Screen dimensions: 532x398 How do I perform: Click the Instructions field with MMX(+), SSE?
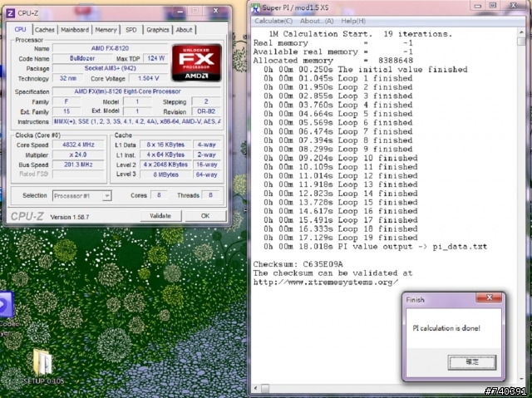tap(136, 121)
